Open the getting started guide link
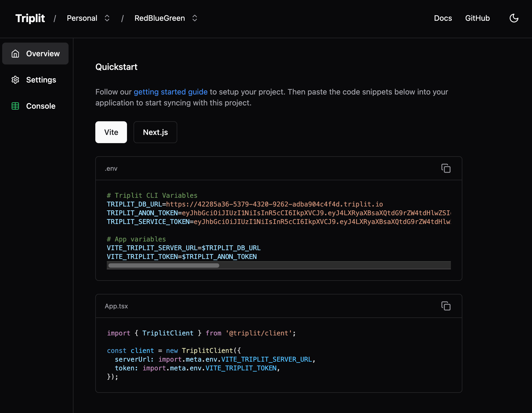This screenshot has height=413, width=532. point(170,92)
